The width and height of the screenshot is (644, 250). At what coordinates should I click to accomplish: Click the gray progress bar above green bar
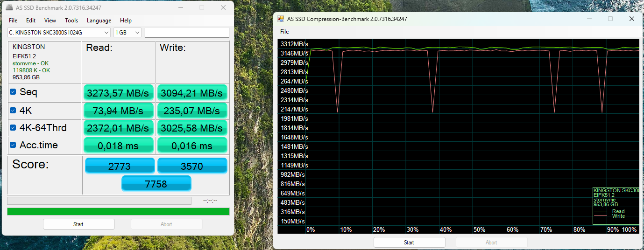click(x=99, y=201)
